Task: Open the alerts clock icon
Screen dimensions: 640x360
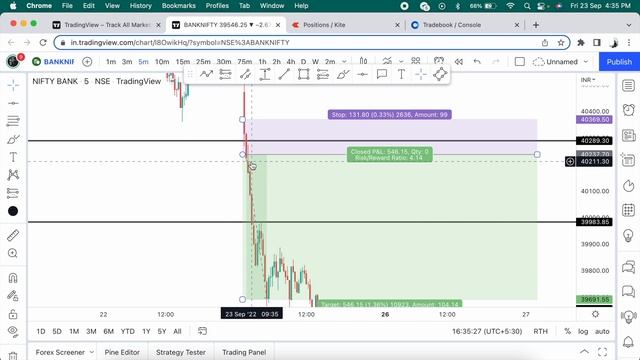Action: coord(629,110)
